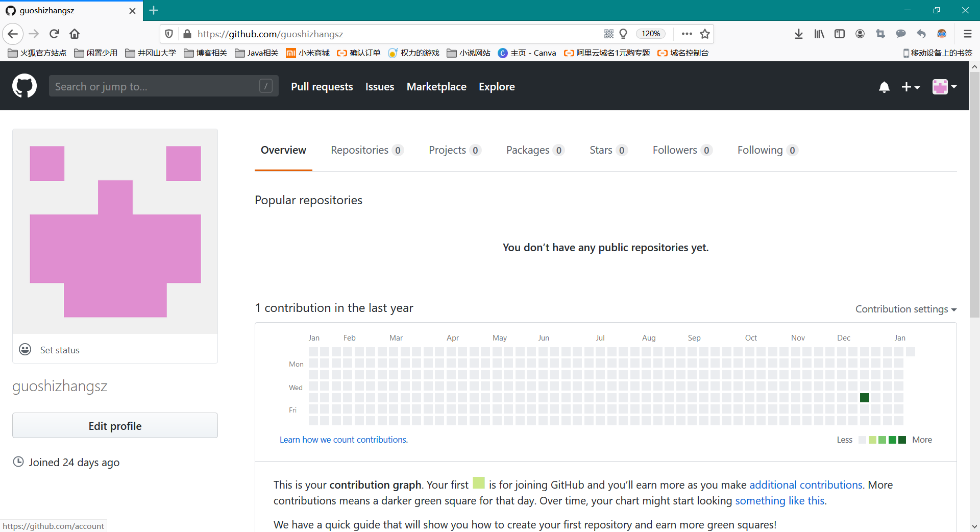Click the reader view QR code icon

pos(608,34)
